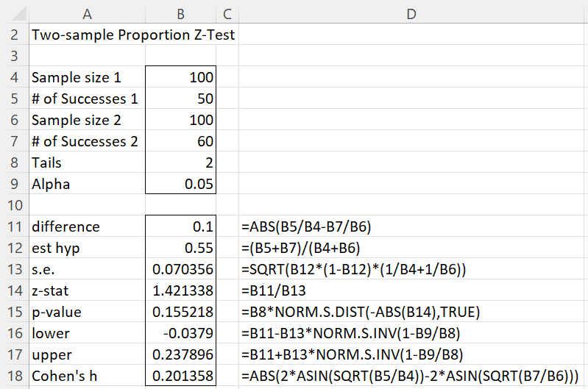Click the title cell Two-sample Proportion Z-Test

[132, 35]
